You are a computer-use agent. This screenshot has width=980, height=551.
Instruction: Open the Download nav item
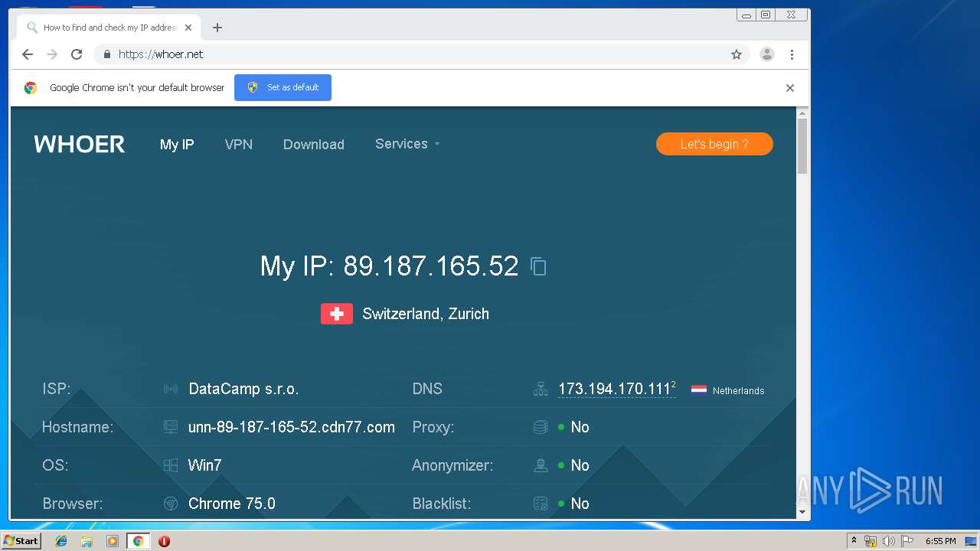pos(314,145)
